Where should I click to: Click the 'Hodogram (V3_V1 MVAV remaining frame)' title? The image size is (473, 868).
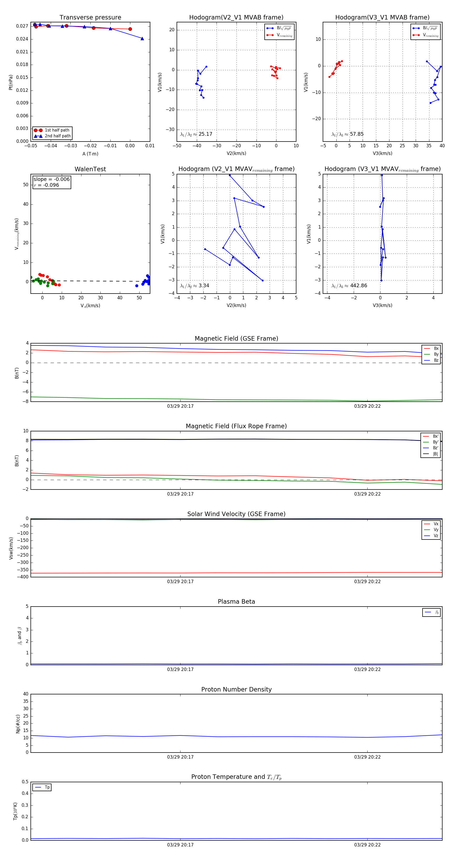pyautogui.click(x=382, y=169)
